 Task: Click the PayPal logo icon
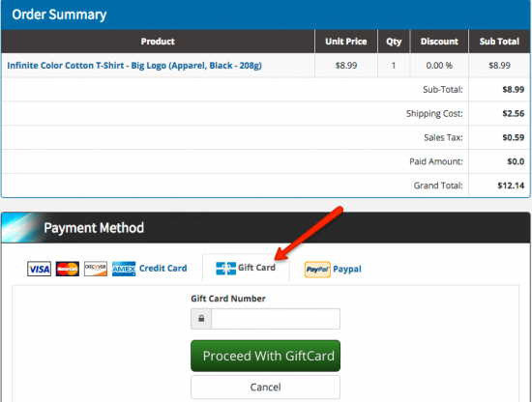pyautogui.click(x=317, y=270)
